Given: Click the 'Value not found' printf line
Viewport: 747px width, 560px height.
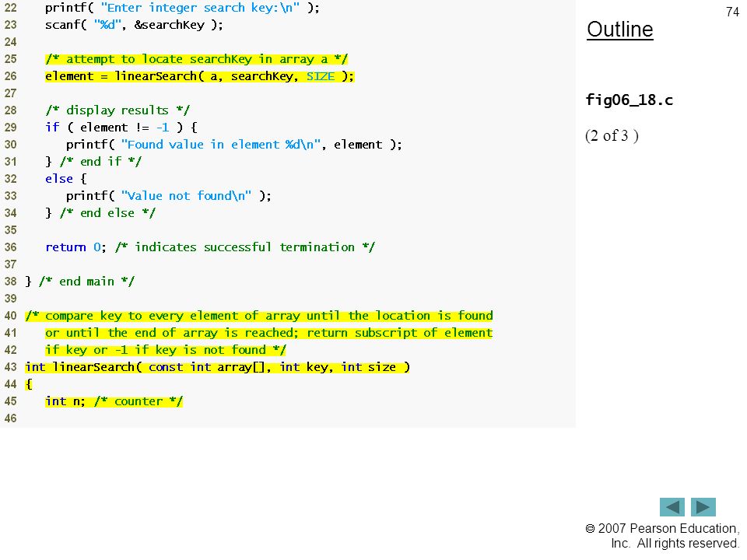Looking at the screenshot, I should pos(169,196).
